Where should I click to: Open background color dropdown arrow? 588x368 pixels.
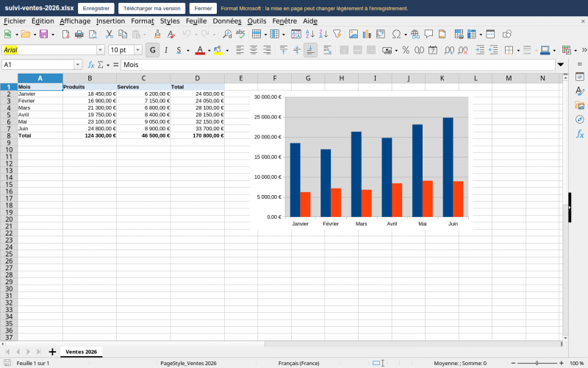click(x=227, y=50)
